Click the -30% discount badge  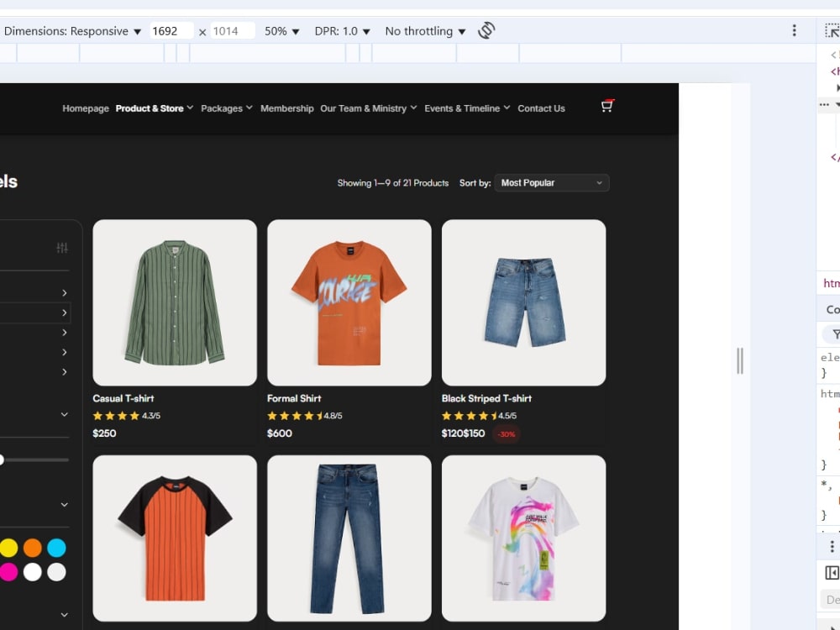pos(507,434)
